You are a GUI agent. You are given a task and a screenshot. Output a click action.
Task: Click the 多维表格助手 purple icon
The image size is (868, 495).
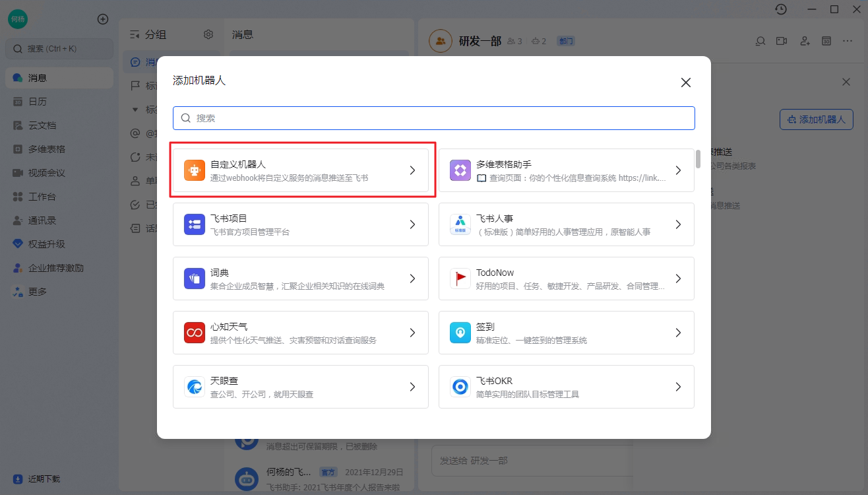coord(460,170)
